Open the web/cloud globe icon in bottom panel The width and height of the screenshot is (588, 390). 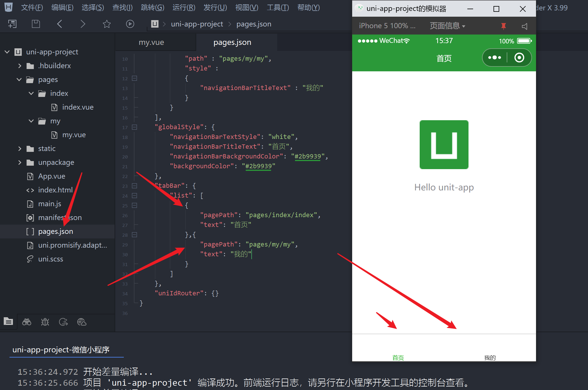82,322
